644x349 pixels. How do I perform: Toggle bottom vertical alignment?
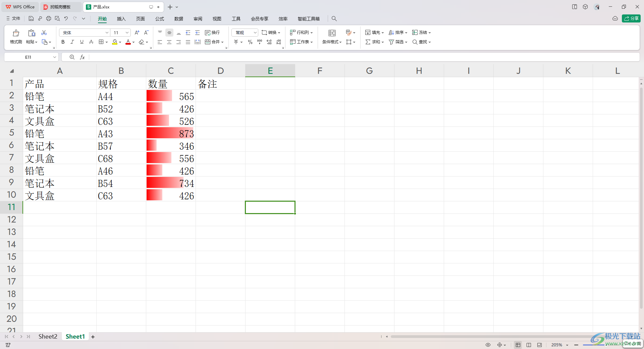click(x=179, y=33)
